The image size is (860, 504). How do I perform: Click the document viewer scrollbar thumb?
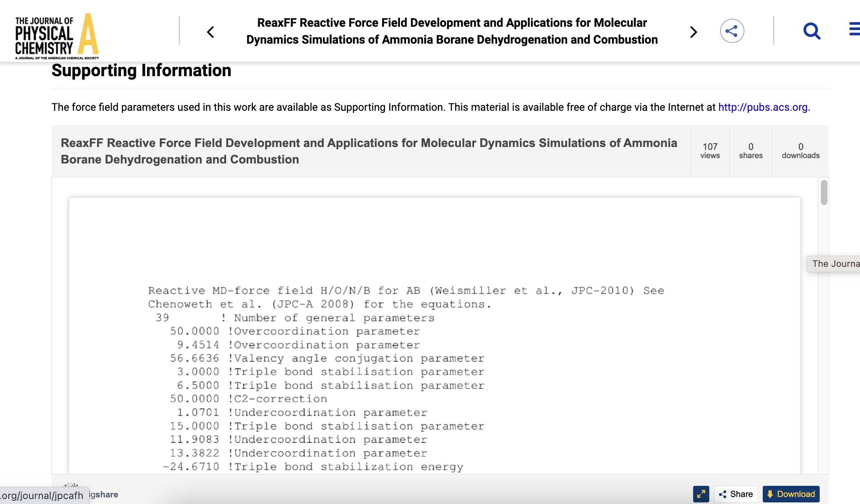click(824, 192)
